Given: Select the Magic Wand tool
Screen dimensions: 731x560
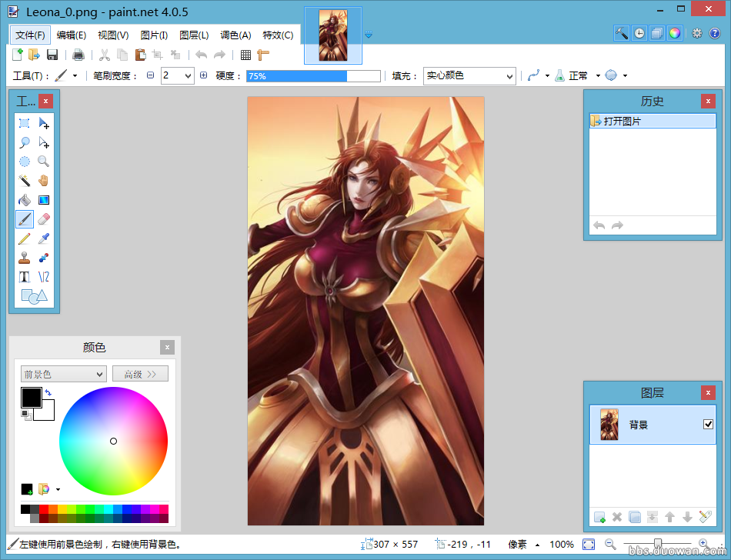Looking at the screenshot, I should [x=25, y=180].
